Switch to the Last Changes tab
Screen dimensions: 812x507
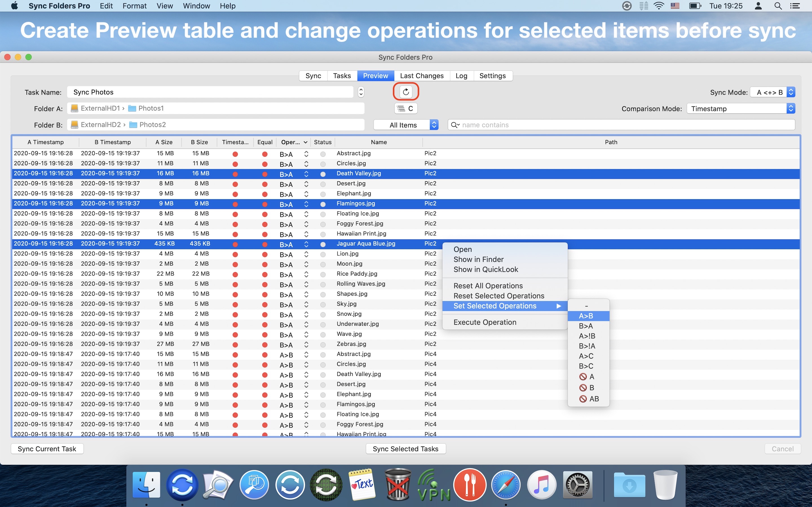(x=422, y=76)
